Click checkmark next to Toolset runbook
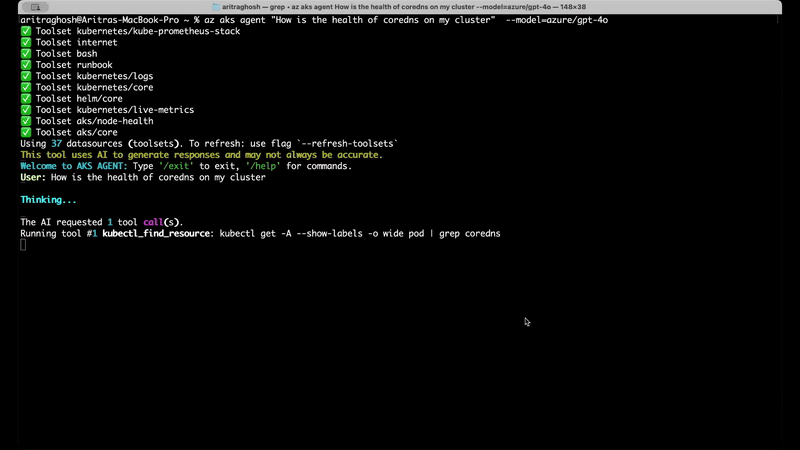The image size is (800, 450). coord(26,65)
